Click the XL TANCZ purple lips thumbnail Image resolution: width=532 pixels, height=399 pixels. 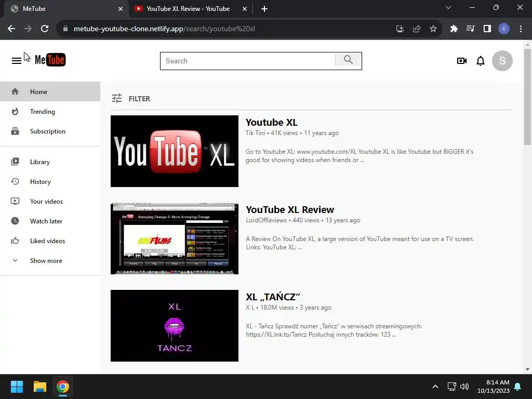[x=175, y=325]
